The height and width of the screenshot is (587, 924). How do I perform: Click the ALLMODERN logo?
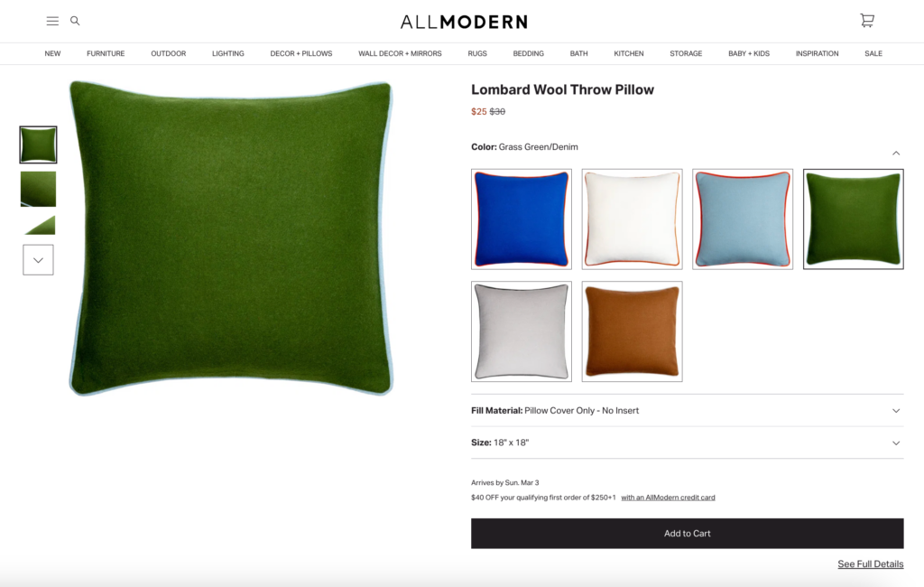[464, 22]
